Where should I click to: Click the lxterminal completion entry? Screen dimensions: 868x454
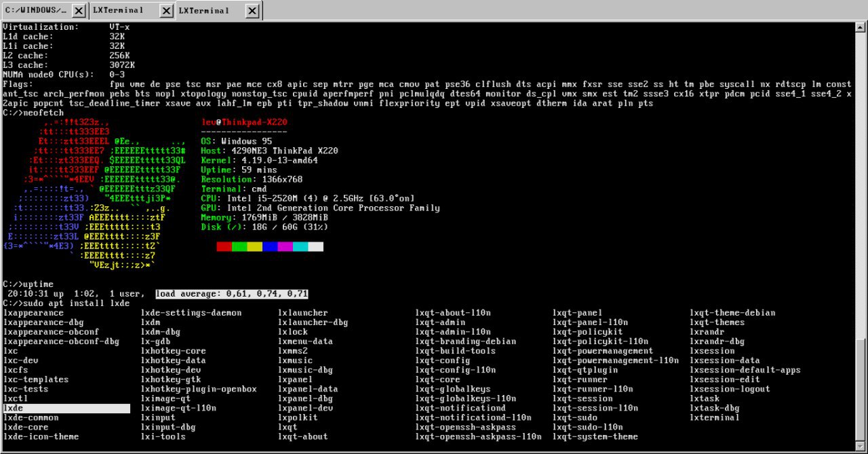point(715,417)
